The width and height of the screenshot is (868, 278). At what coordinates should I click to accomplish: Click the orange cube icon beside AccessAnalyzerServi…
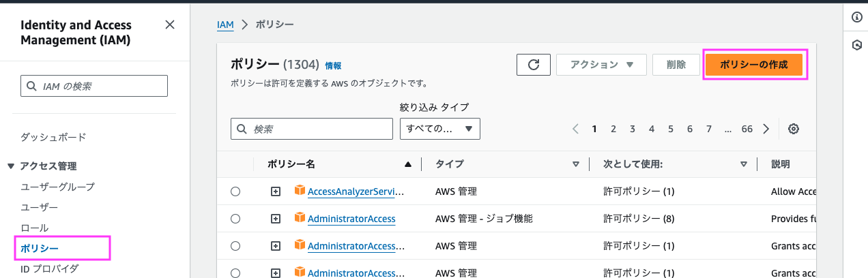point(300,191)
